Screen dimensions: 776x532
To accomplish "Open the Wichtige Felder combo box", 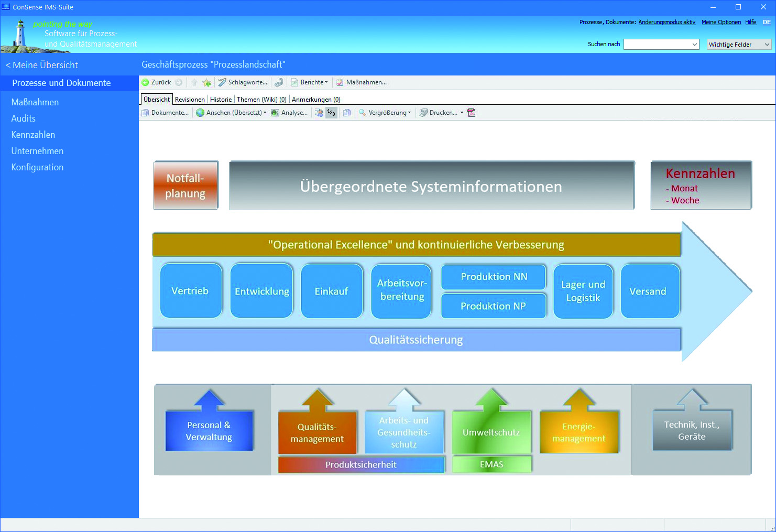I will pos(739,45).
